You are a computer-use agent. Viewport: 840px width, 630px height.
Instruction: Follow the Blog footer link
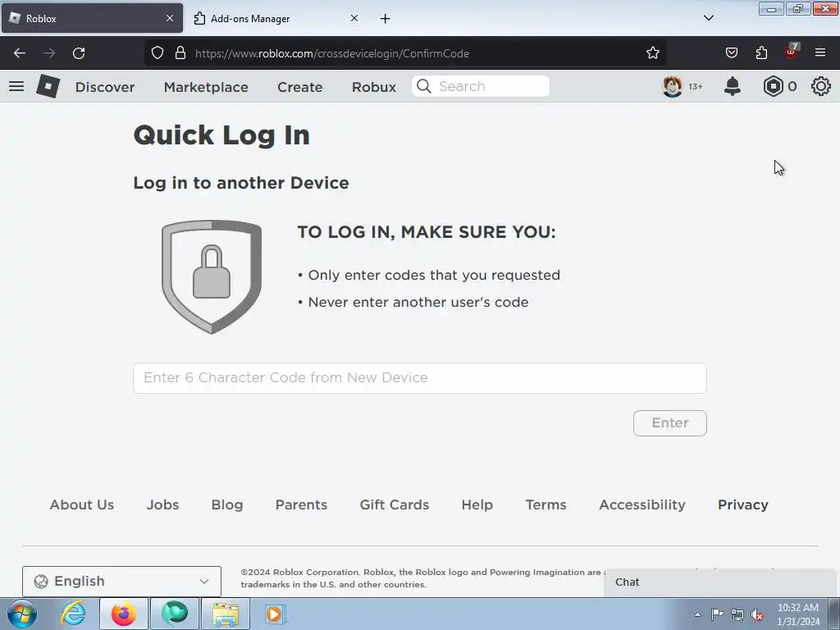[227, 504]
